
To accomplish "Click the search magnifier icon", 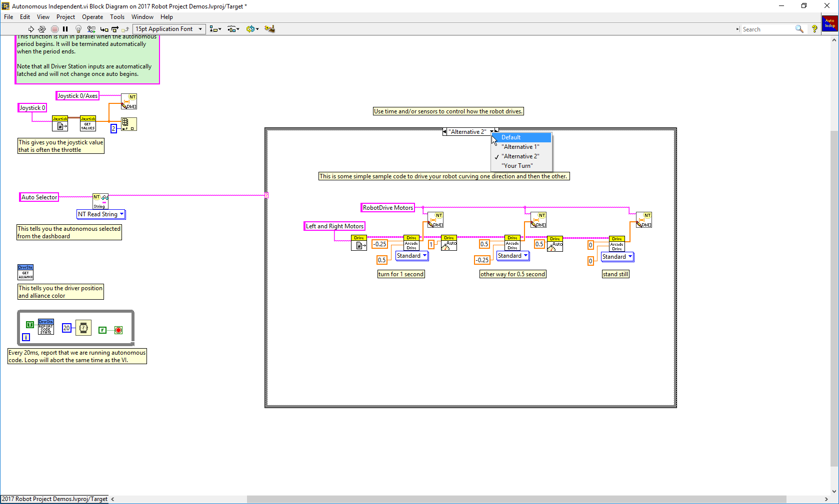I will coord(799,29).
